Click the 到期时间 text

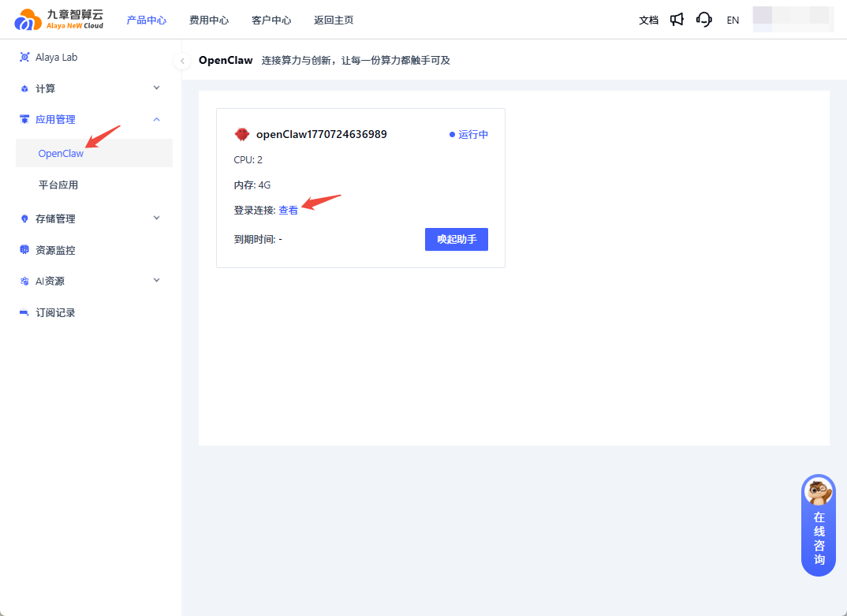pos(258,239)
